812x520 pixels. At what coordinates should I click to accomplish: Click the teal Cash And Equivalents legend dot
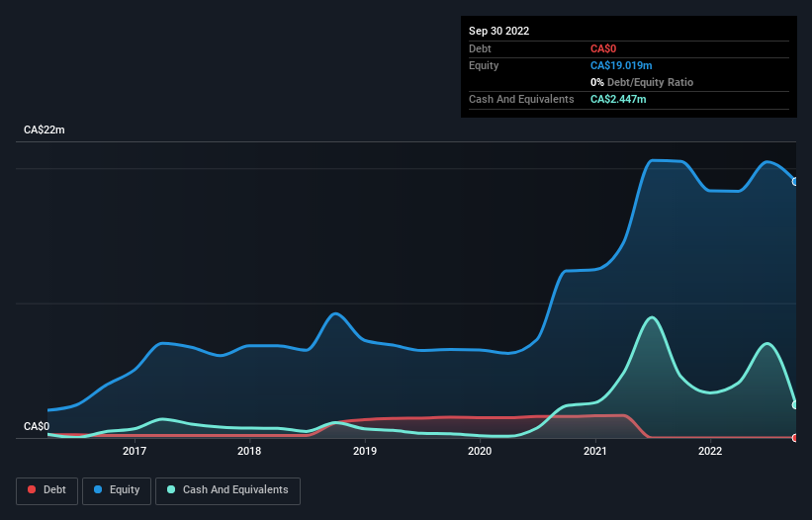coord(171,489)
